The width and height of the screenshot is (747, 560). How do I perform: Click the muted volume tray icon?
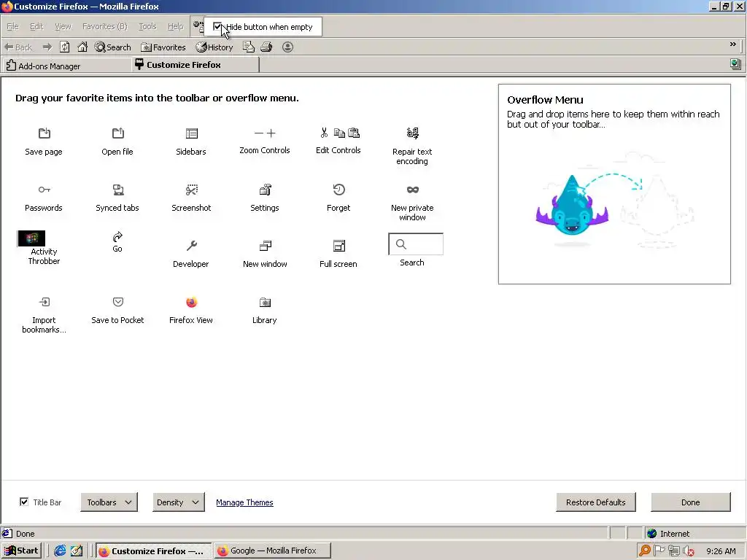[x=689, y=551]
